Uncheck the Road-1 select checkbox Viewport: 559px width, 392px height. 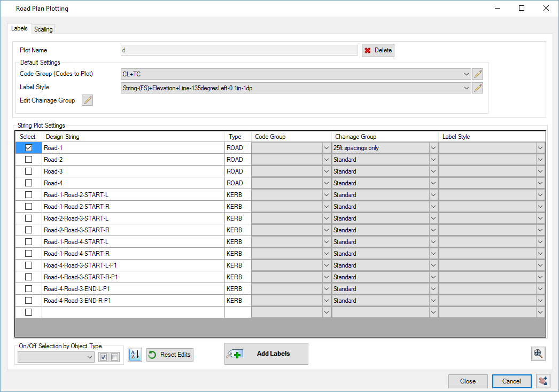[28, 147]
